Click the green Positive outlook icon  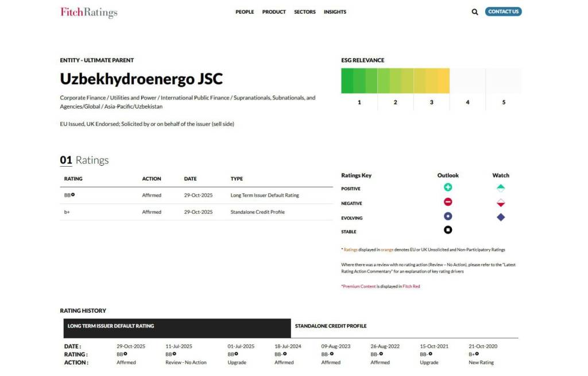coord(448,187)
